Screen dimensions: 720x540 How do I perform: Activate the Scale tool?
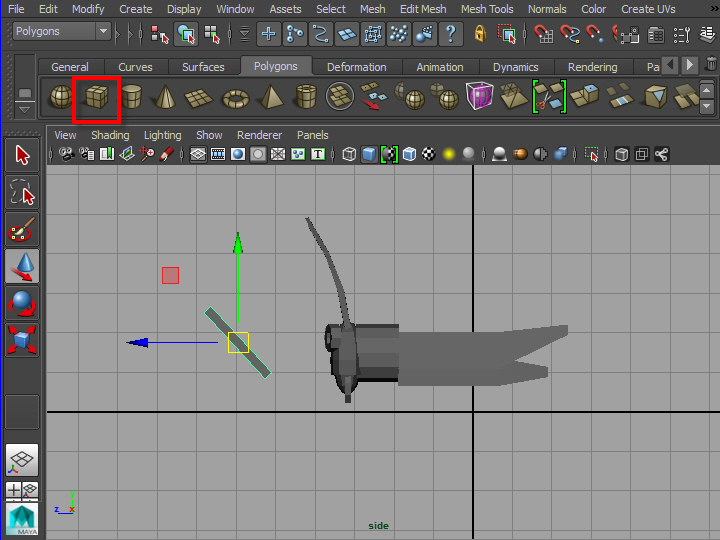[x=22, y=341]
